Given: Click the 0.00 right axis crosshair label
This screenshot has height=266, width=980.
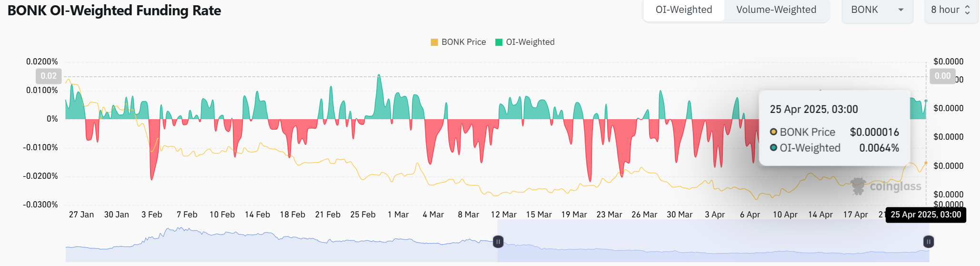Looking at the screenshot, I should (x=942, y=76).
